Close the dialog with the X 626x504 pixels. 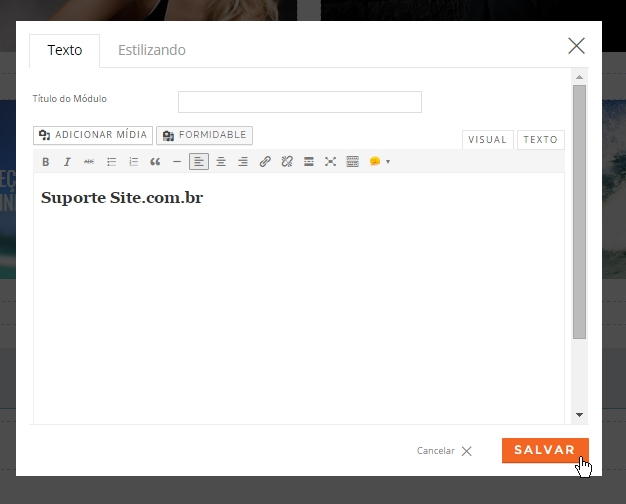tap(576, 46)
